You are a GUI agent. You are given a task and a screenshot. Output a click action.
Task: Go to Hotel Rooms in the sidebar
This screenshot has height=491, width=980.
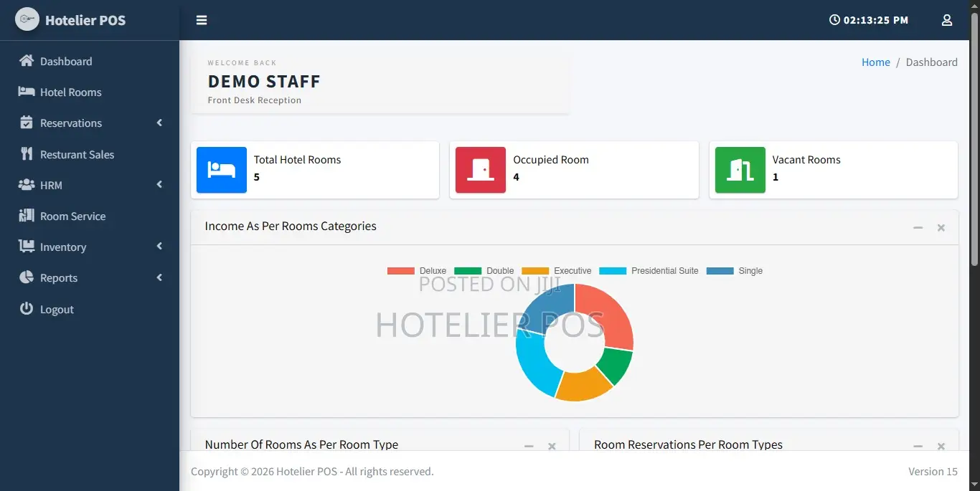click(x=90, y=92)
